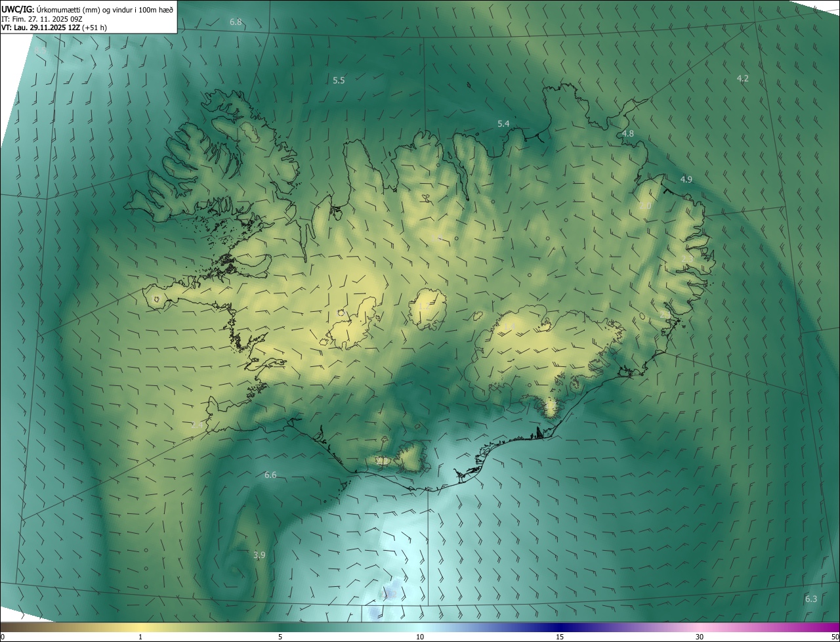Click the 3.9 value label

tap(259, 555)
